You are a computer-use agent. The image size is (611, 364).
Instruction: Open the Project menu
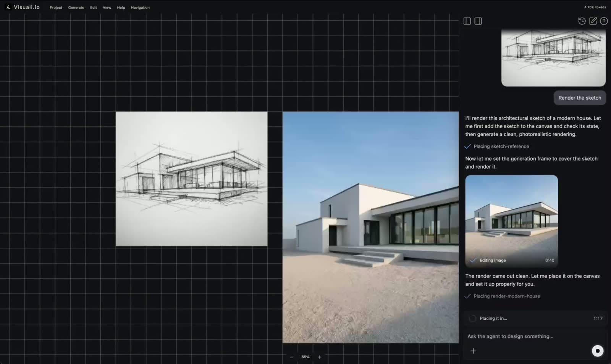[56, 8]
